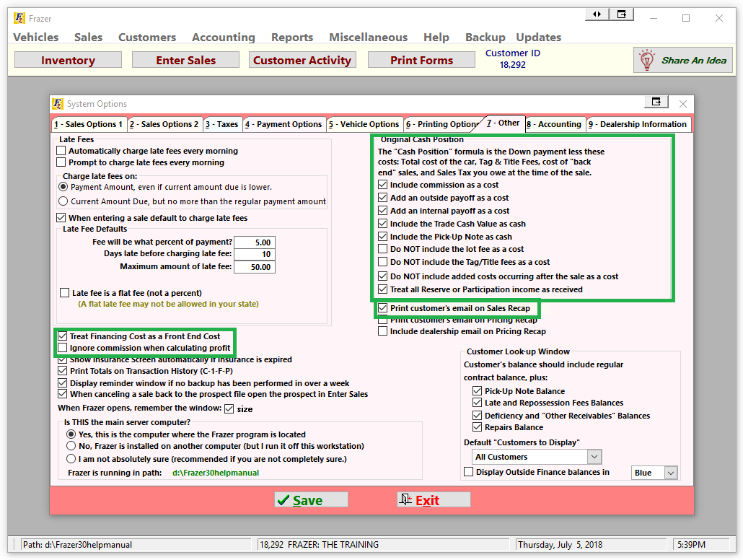
Task: Check Do NOT include Tag/Title fees
Action: click(383, 262)
